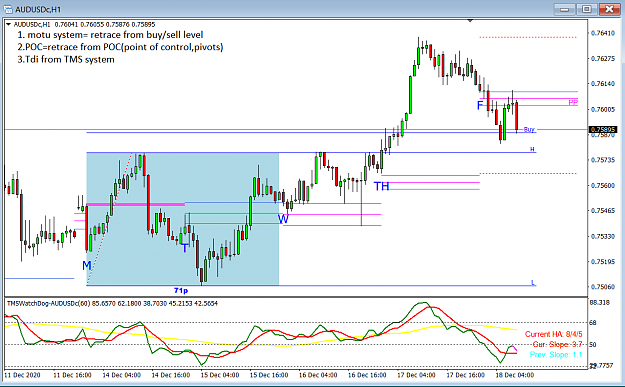Click the AUDUSDc,H1 chart window icon
The width and height of the screenshot is (625, 387).
coord(8,9)
